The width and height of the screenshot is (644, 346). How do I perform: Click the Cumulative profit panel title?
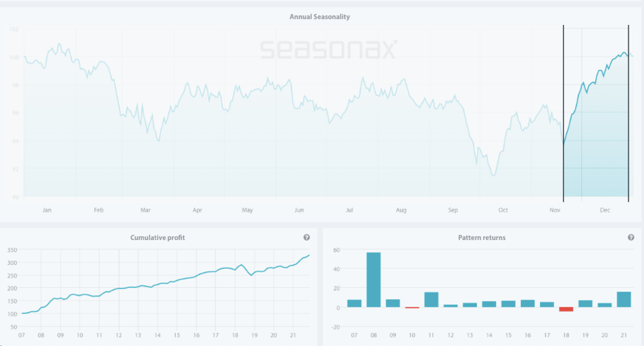157,237
